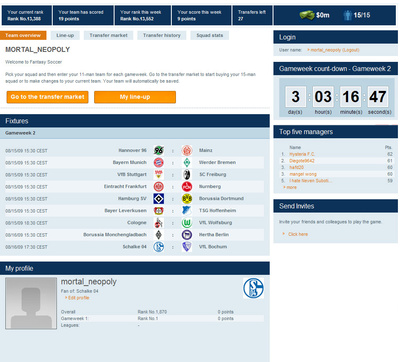Click the Hannover 96 club crest
400x362 pixels.
(x=159, y=150)
